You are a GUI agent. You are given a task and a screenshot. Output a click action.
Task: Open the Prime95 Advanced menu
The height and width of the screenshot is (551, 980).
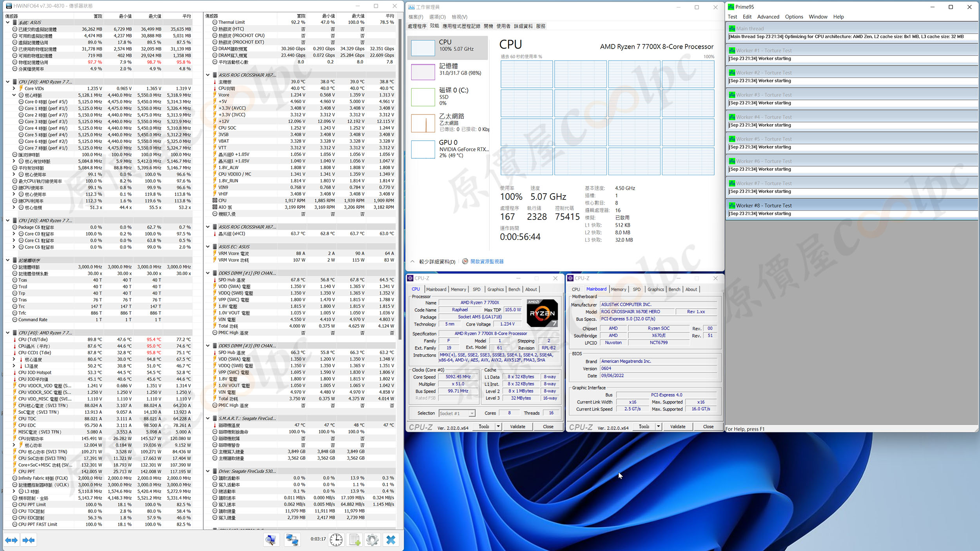[768, 17]
